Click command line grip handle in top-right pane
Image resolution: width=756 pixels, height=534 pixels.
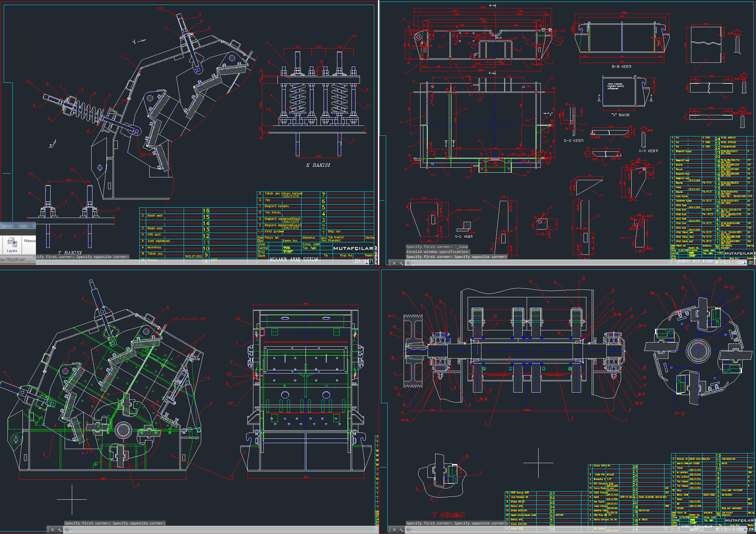390,263
